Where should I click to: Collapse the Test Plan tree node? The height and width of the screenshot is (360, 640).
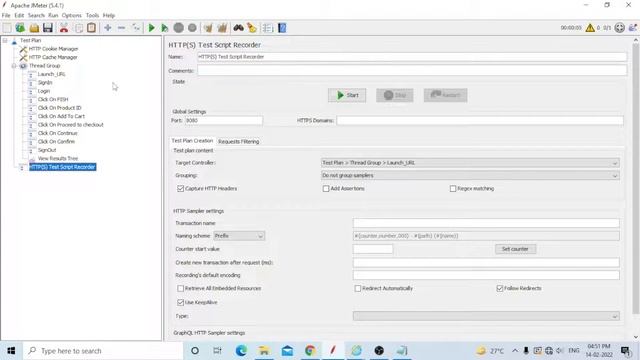[x=5, y=40]
